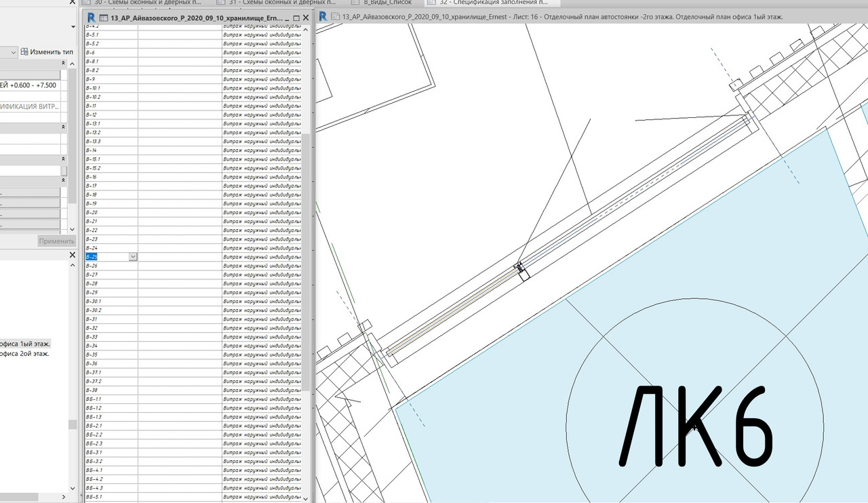Click the schedule table scroll-up arrow
868x503 pixels.
pyautogui.click(x=307, y=28)
